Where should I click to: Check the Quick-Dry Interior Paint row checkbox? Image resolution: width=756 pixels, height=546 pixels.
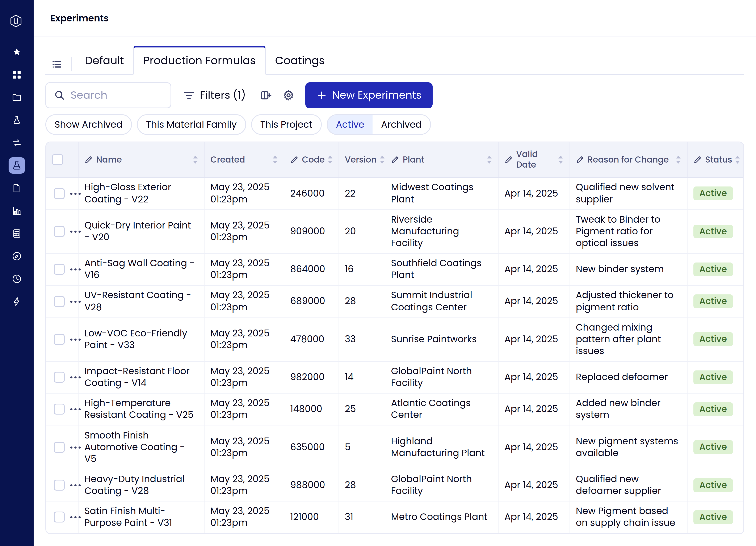point(59,231)
